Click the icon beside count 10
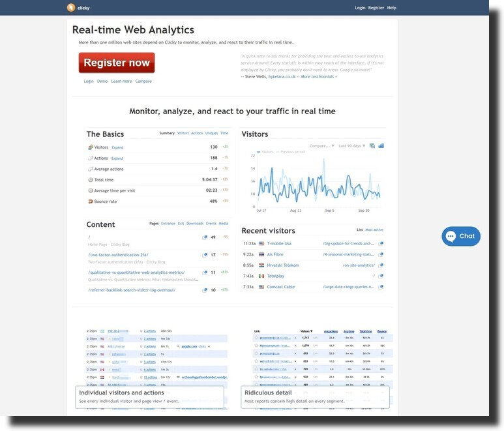Screen dimensions: 504x431 [x=205, y=290]
